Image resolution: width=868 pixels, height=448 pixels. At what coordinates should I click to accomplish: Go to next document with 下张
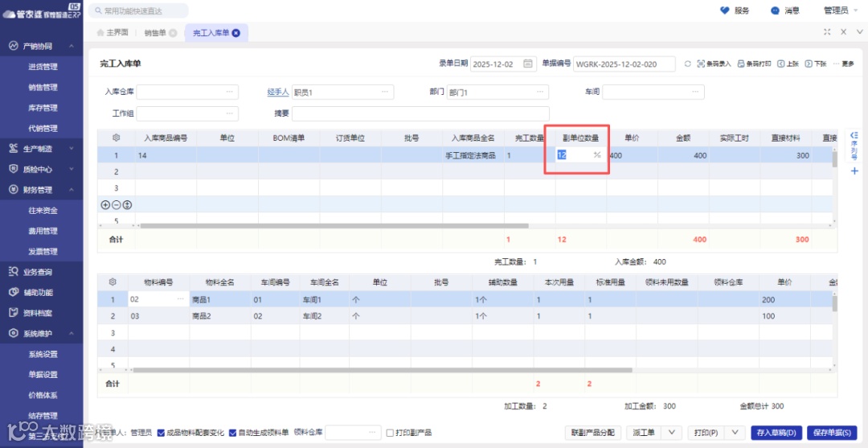tap(816, 64)
